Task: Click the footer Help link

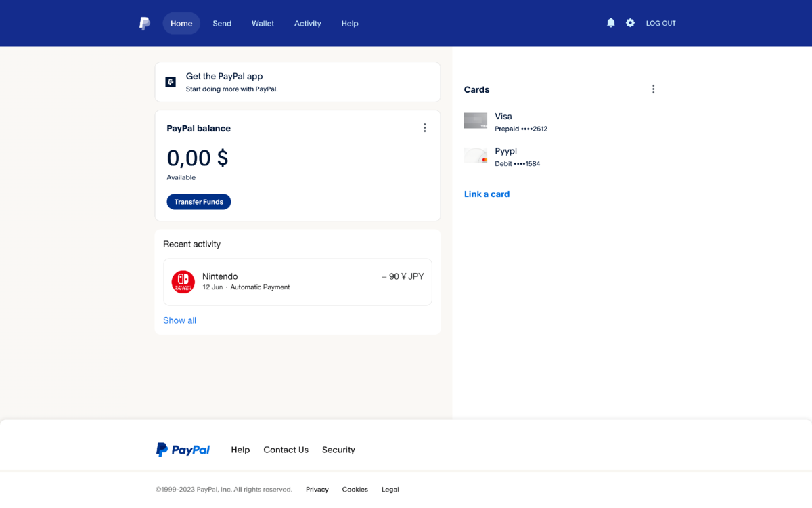Action: (240, 450)
